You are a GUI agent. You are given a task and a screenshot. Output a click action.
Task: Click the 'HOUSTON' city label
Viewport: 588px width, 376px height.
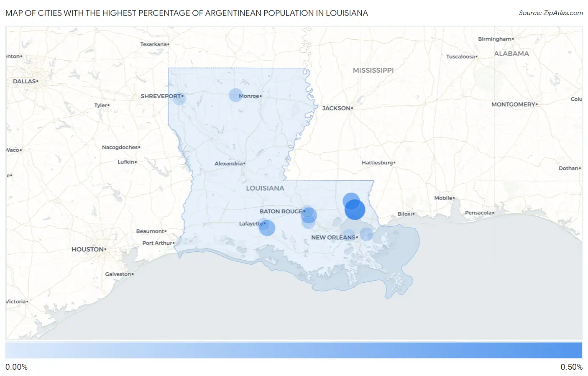pyautogui.click(x=87, y=249)
